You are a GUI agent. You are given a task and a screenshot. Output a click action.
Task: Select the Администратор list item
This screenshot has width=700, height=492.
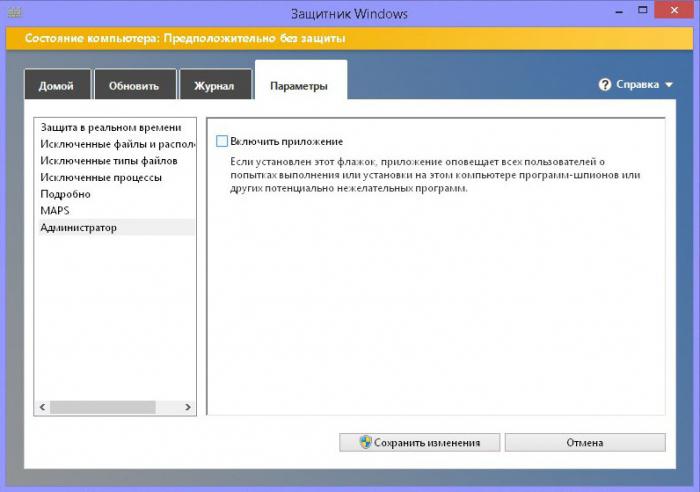click(x=117, y=227)
